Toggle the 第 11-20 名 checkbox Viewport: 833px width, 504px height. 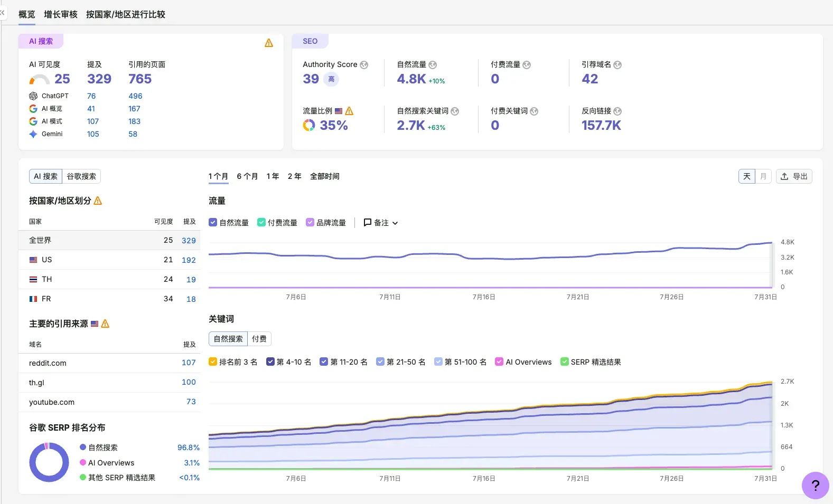[324, 362]
